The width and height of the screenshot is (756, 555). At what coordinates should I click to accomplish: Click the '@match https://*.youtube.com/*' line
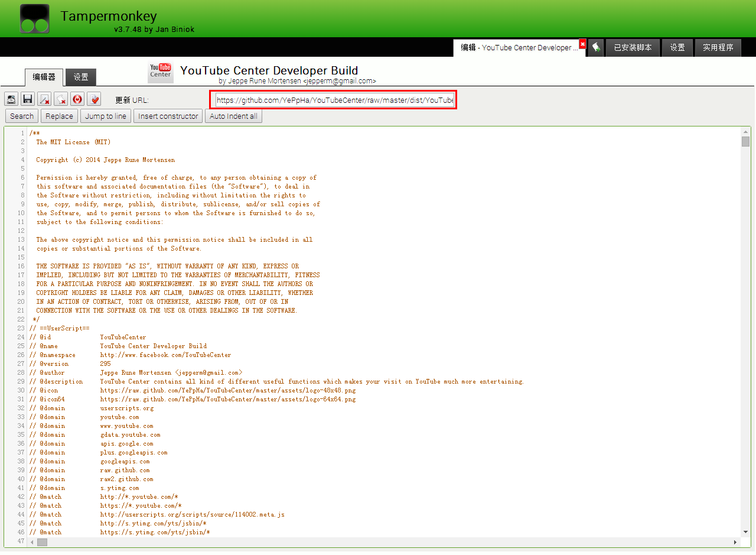click(x=105, y=505)
